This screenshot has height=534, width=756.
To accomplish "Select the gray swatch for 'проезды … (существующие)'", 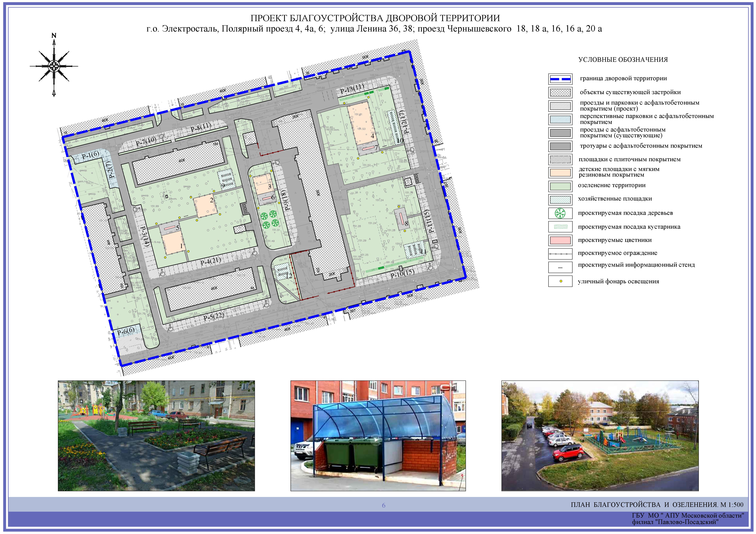I will click(x=560, y=133).
